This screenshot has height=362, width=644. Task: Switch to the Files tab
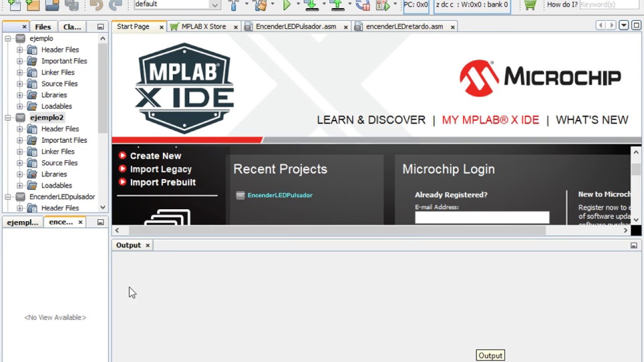43,27
